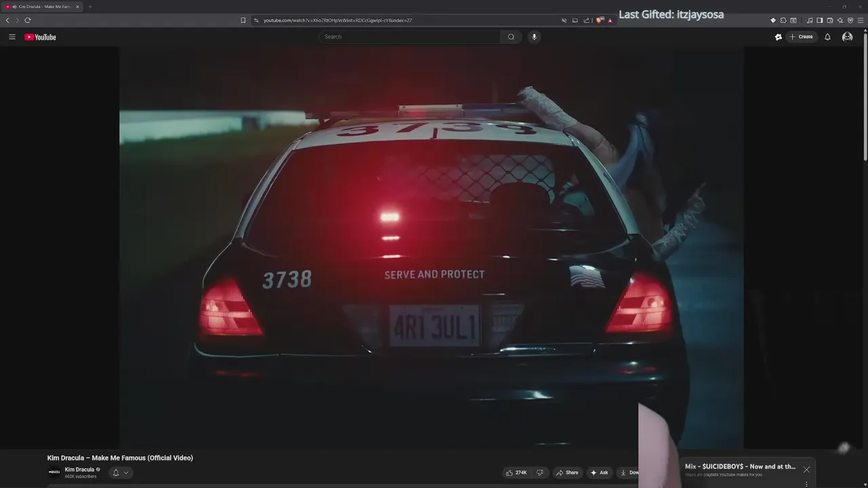Toggle the browser sidebar panel
The height and width of the screenshot is (488, 868).
[x=819, y=20]
